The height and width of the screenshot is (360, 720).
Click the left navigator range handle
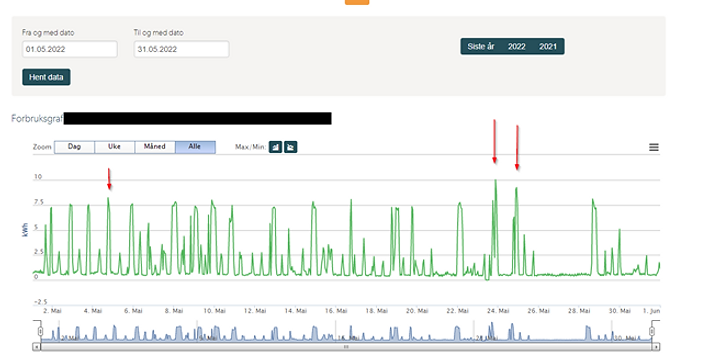[40, 331]
